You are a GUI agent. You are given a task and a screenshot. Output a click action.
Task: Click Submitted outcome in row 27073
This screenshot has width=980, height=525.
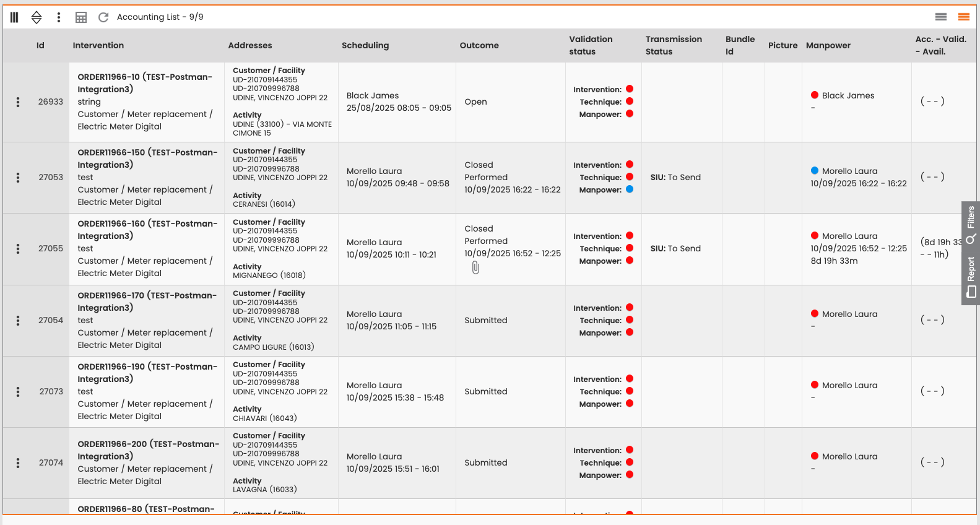[x=486, y=392]
